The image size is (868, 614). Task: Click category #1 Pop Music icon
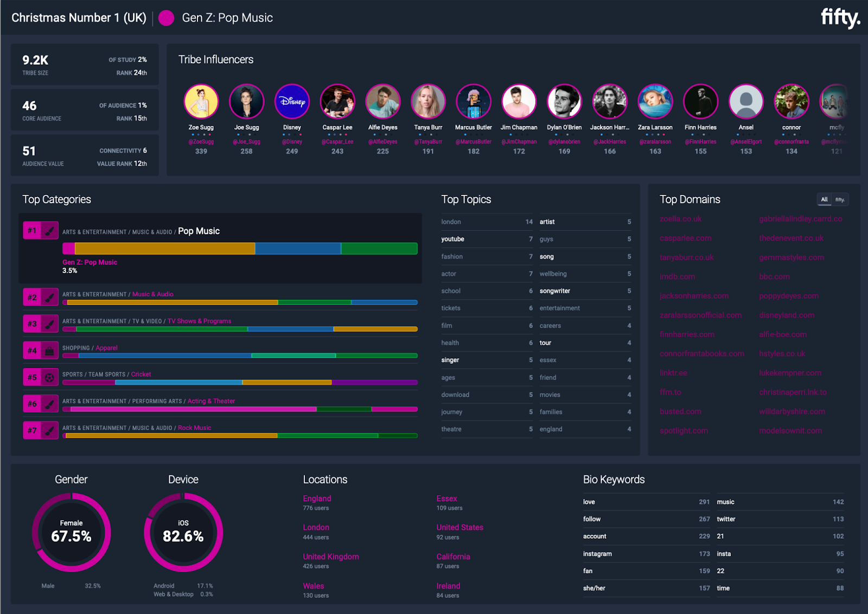[x=49, y=231]
